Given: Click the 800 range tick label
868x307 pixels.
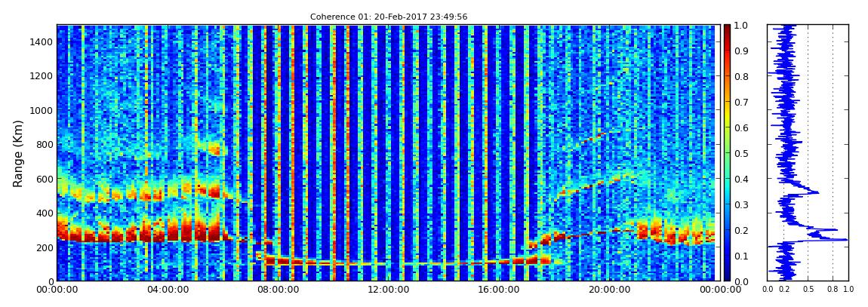Looking at the screenshot, I should coord(45,144).
